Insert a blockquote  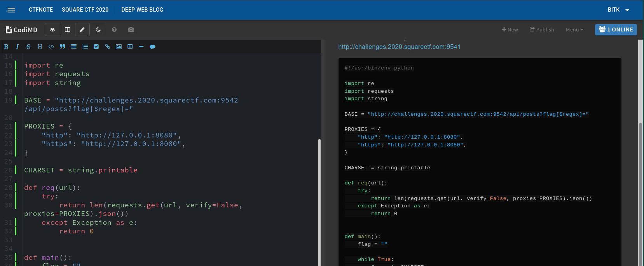[62, 47]
